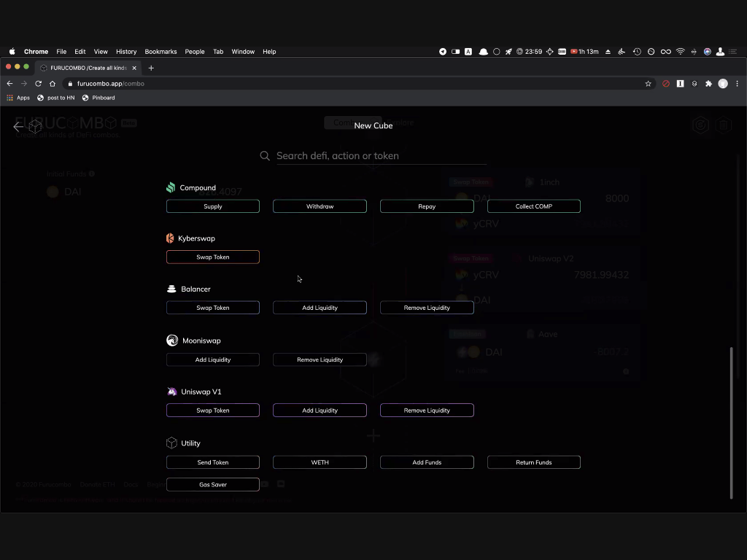Viewport: 747px width, 560px height.
Task: Open the People menu
Action: point(195,52)
